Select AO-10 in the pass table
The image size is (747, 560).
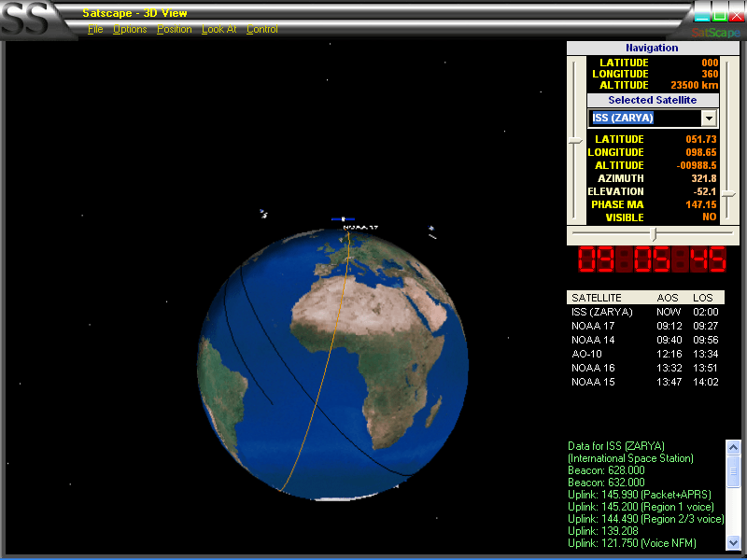pyautogui.click(x=587, y=354)
